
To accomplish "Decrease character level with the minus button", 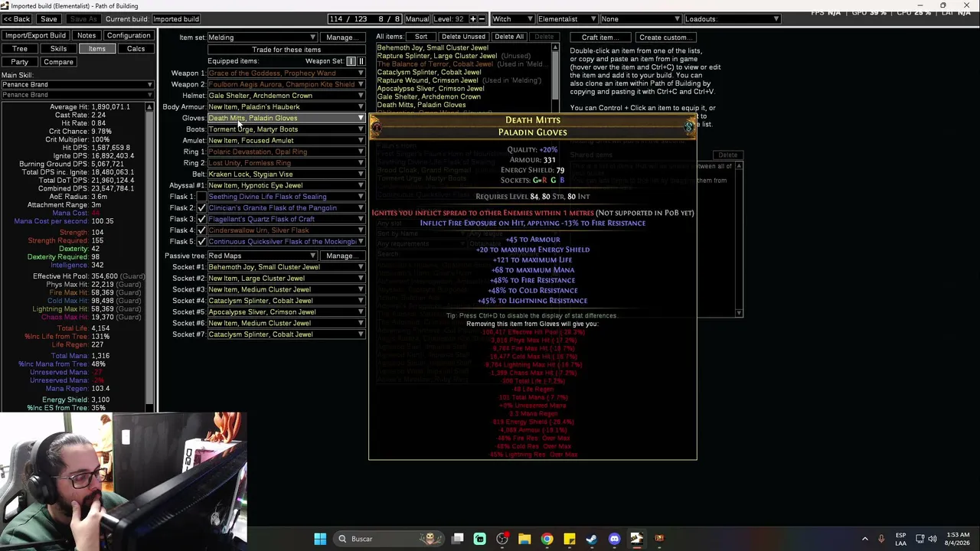I will [x=482, y=19].
